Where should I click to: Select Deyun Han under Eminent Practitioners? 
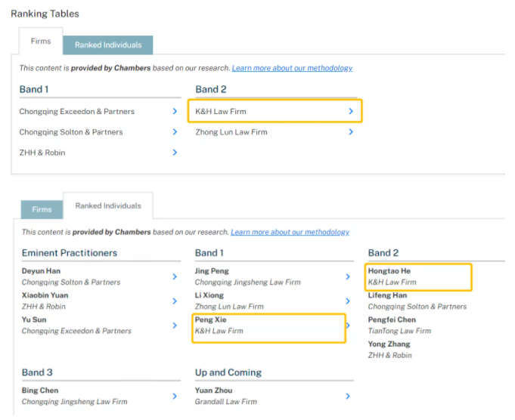coord(41,271)
